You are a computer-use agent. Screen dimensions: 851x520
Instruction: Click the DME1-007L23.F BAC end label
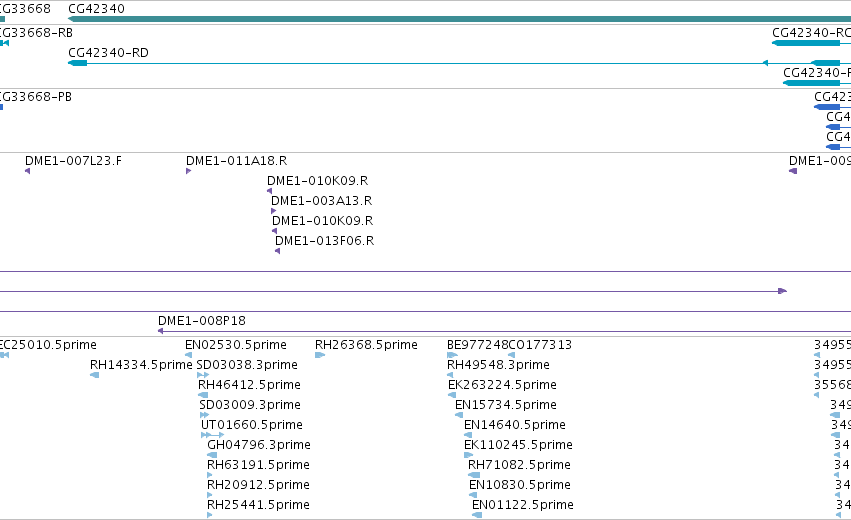[73, 161]
